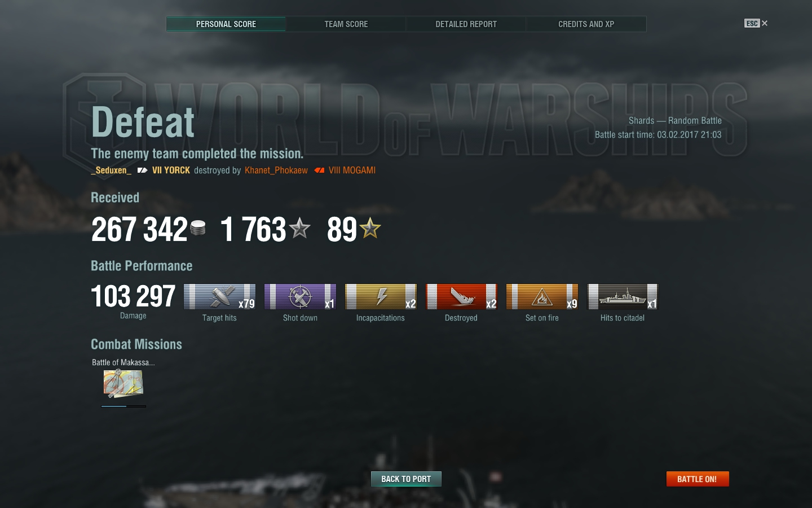Image resolution: width=812 pixels, height=508 pixels.
Task: Click the Hits to citadel ribbon
Action: [x=623, y=296]
